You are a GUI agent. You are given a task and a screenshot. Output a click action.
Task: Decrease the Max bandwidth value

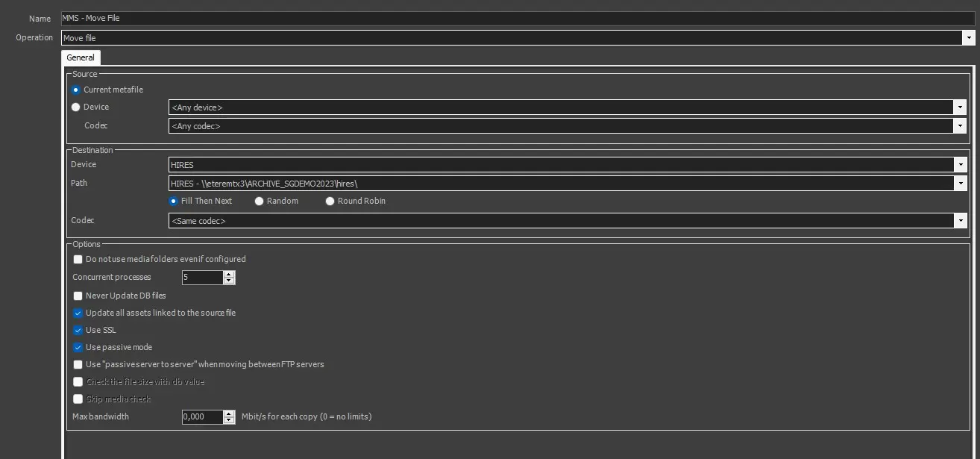click(229, 420)
